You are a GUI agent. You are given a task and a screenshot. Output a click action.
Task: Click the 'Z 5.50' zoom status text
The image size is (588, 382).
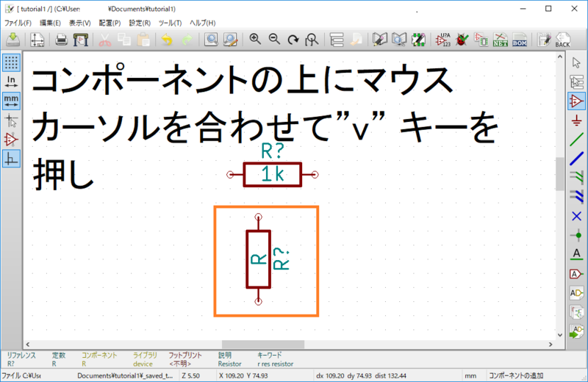(191, 375)
